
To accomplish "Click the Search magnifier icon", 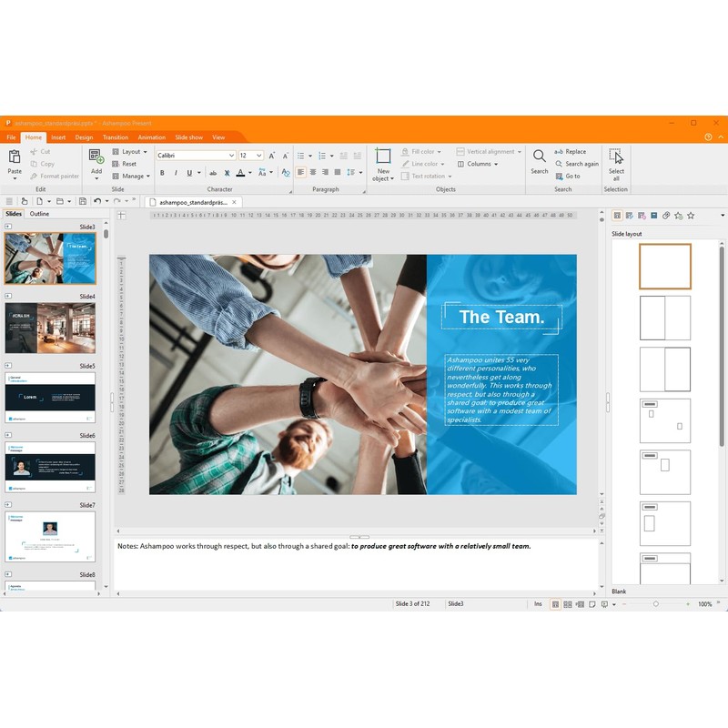I will coord(540,157).
